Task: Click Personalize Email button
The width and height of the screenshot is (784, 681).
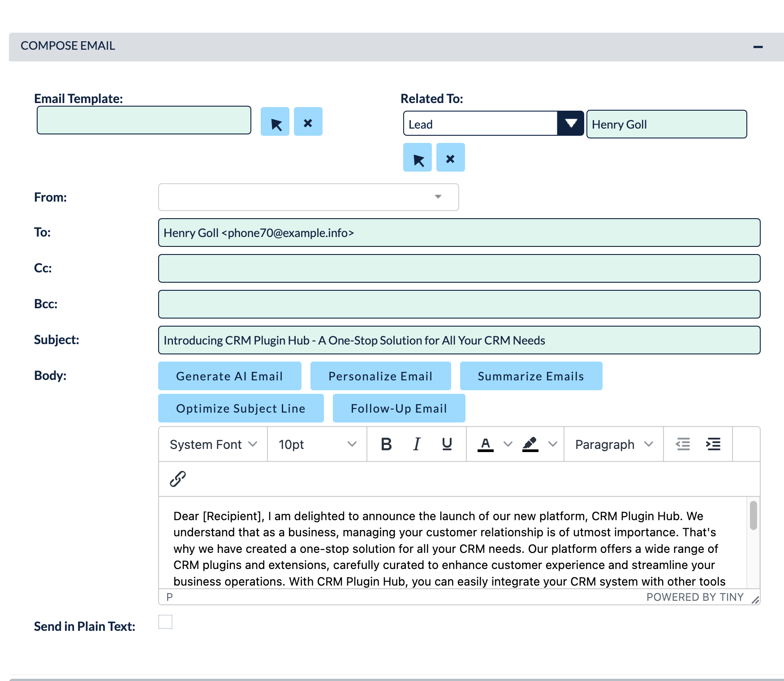Action: click(x=381, y=376)
